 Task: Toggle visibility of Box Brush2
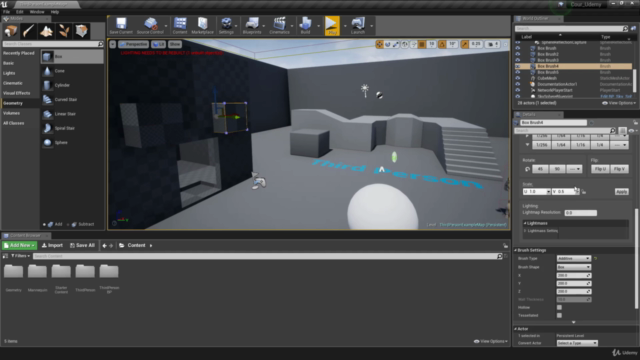518,54
